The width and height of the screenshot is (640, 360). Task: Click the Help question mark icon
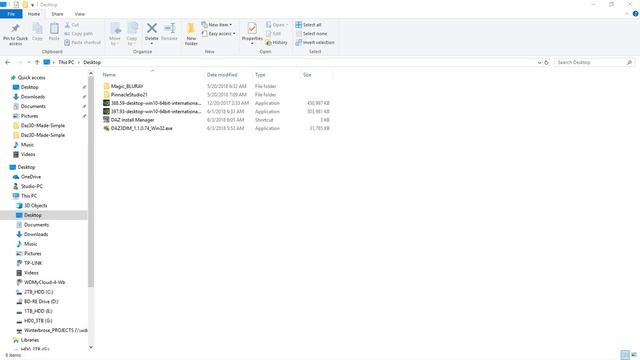pyautogui.click(x=635, y=14)
